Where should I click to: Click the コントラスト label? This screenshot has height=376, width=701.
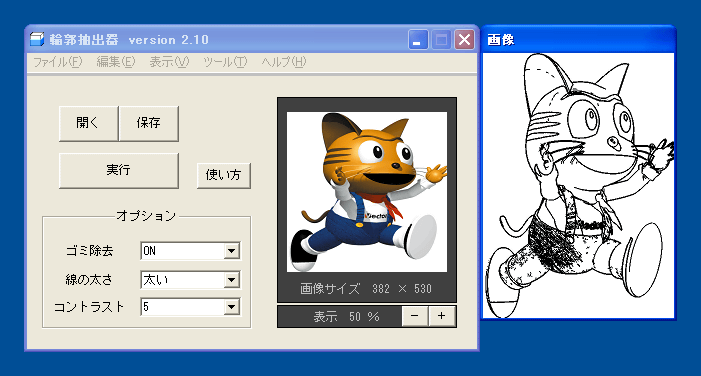(x=89, y=307)
